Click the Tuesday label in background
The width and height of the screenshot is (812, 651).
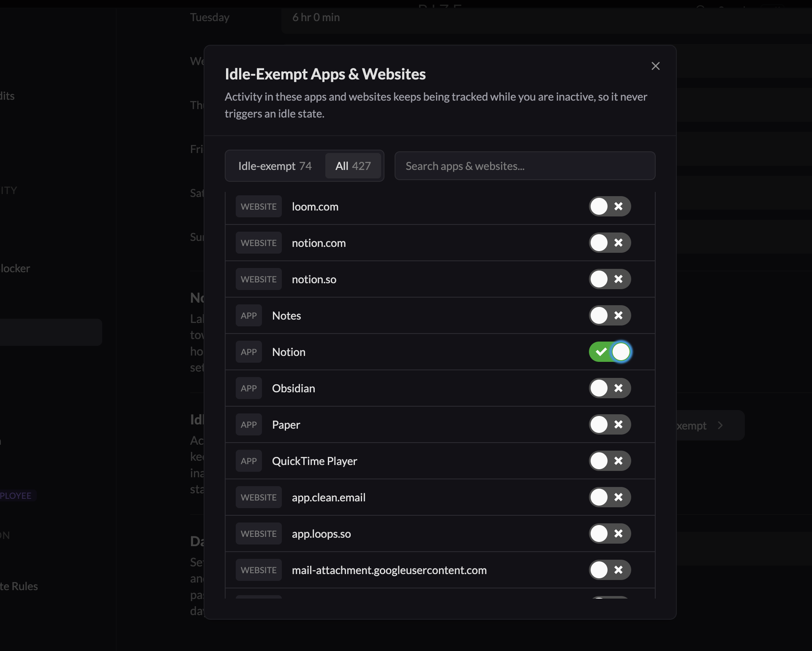coord(210,17)
